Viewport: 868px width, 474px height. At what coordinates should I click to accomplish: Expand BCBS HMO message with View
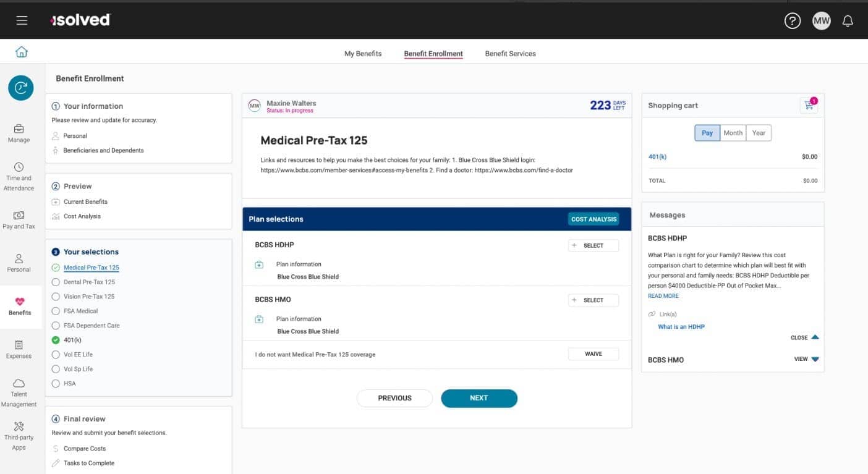pos(806,359)
